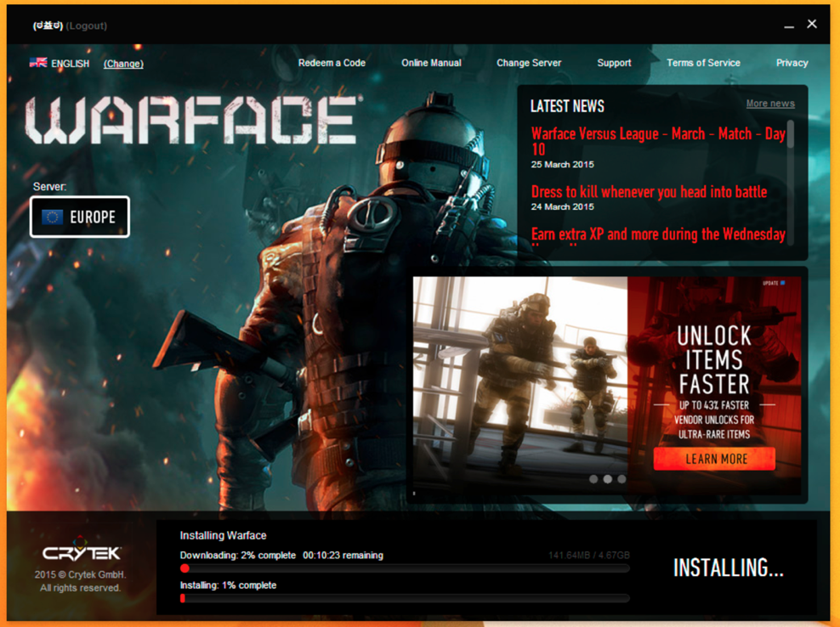This screenshot has width=840, height=627.
Task: Click the UK flag language icon
Action: pyautogui.click(x=38, y=63)
